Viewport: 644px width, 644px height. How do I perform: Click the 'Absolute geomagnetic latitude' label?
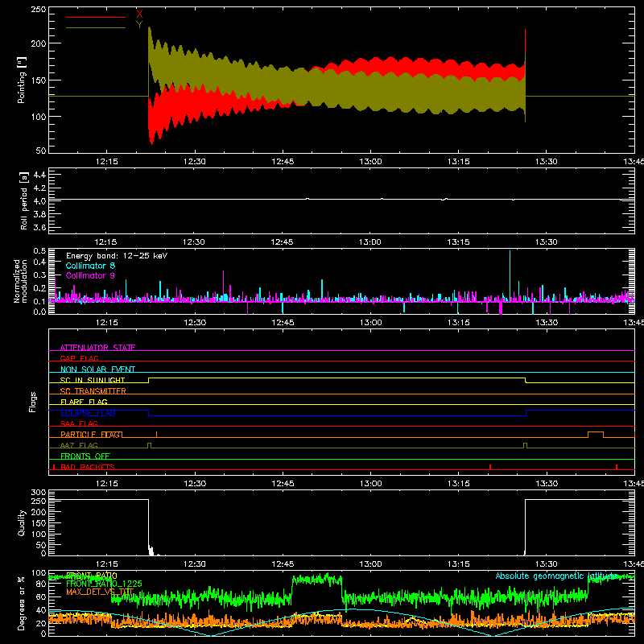tap(556, 576)
